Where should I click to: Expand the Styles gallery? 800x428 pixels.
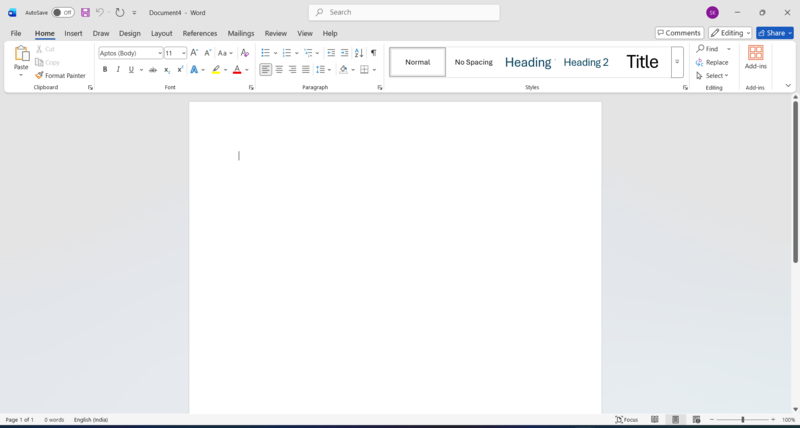tap(677, 62)
